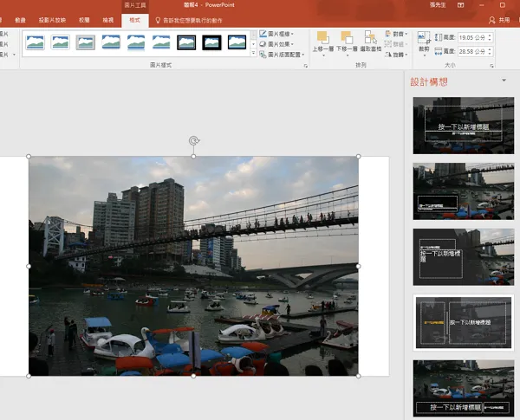Screen dimensions: 520x420
Task: Click the Tell Me search box
Action: point(189,21)
